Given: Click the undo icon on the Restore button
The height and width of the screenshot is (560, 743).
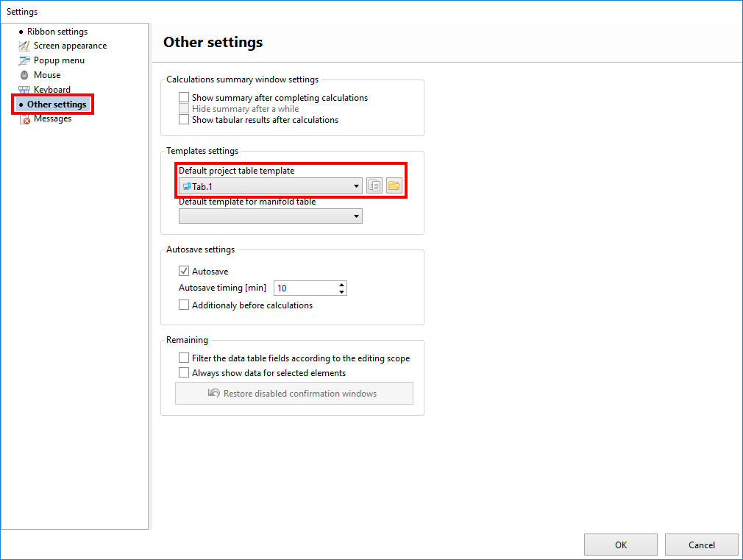Looking at the screenshot, I should tap(214, 394).
